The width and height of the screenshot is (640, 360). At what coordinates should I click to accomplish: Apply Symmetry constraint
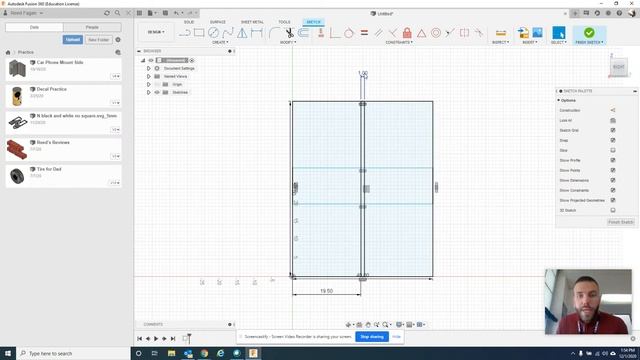(x=464, y=33)
